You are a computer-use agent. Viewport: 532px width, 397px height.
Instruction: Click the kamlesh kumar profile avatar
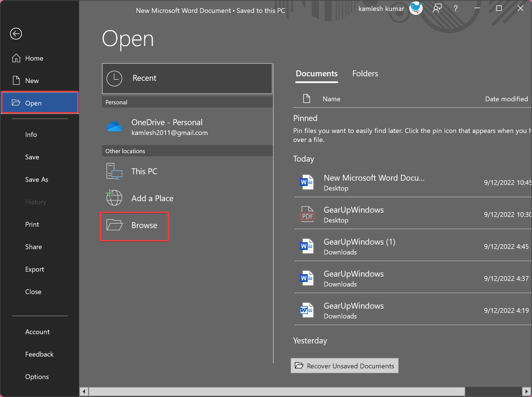point(416,8)
